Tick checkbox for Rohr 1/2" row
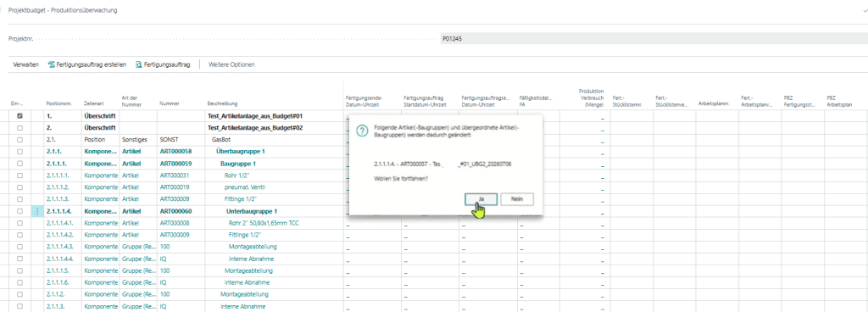 click(20, 175)
